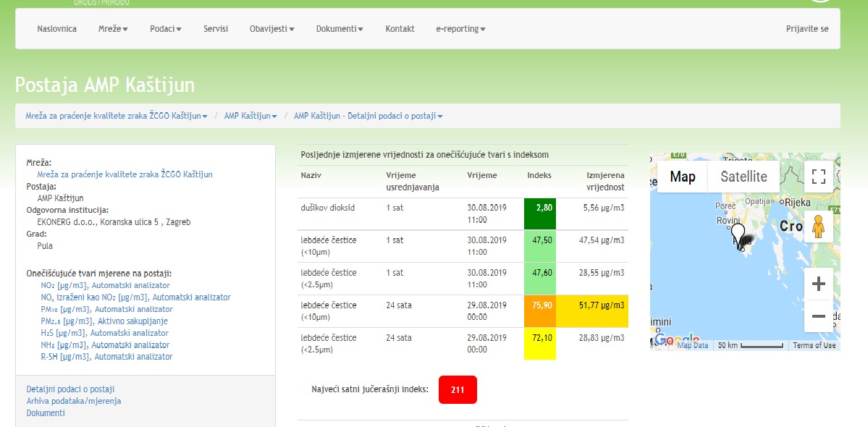Viewport: 868px width, 427px height.
Task: Click the red 211 index badge
Action: [x=458, y=390]
